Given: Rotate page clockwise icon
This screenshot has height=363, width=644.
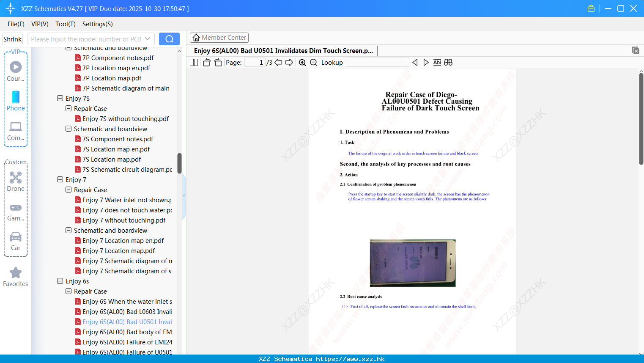Looking at the screenshot, I should [x=218, y=63].
